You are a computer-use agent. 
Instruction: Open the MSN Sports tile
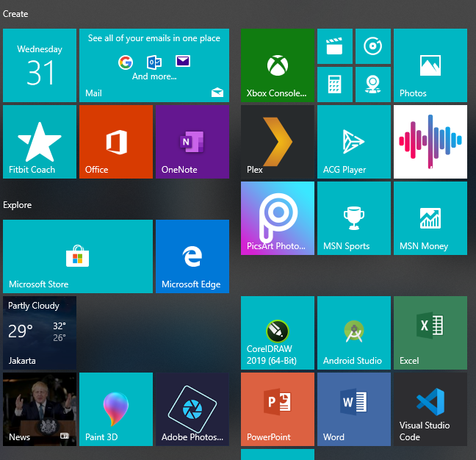tap(354, 218)
